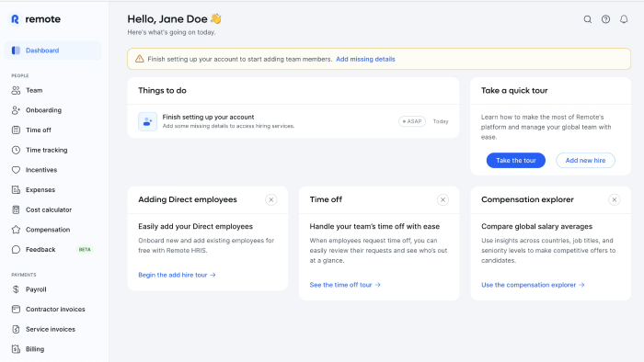Click the ASAP priority badge
The height and width of the screenshot is (362, 644).
tap(412, 121)
